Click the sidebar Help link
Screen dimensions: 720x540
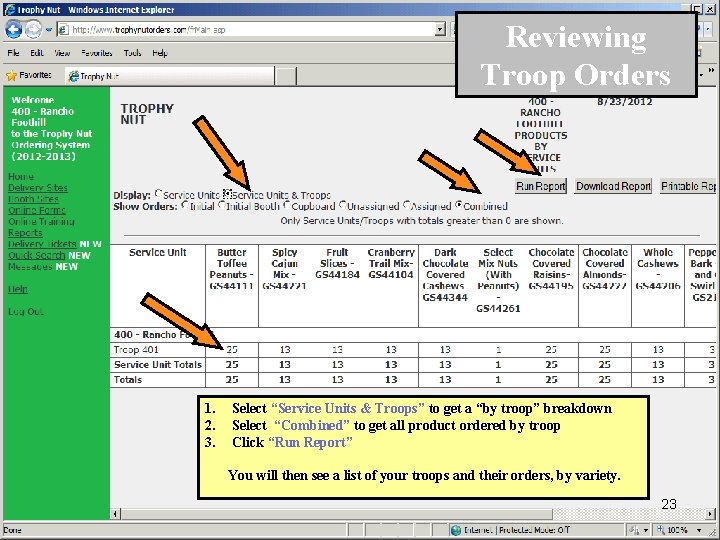tap(18, 289)
